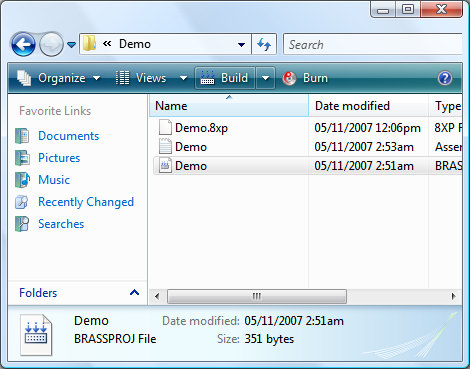Open Help with the question mark icon

click(445, 78)
